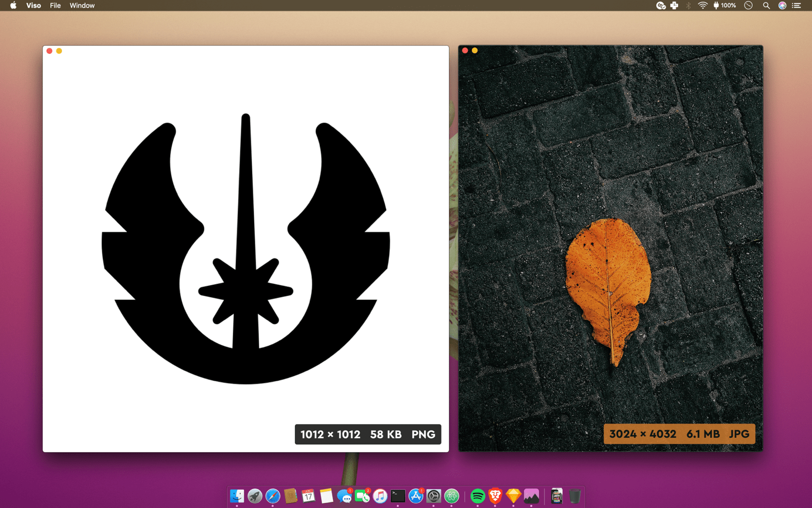Open Spotlight search in menu bar
Screen dimensions: 812x508
tap(766, 6)
